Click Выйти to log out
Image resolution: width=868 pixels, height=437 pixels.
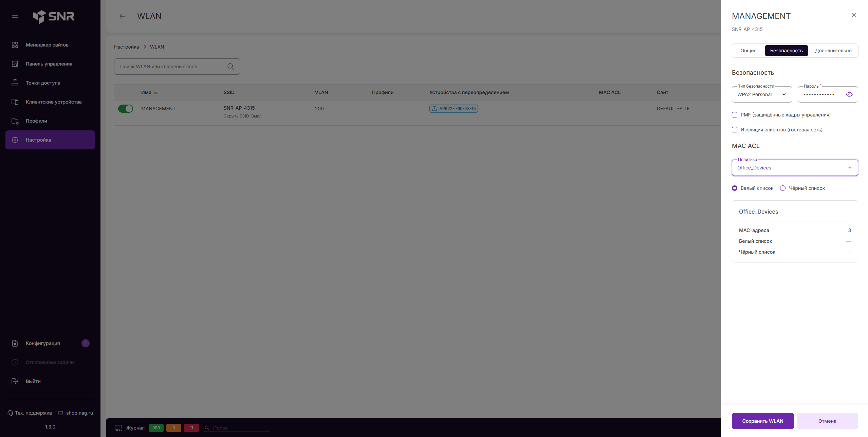pos(50,381)
